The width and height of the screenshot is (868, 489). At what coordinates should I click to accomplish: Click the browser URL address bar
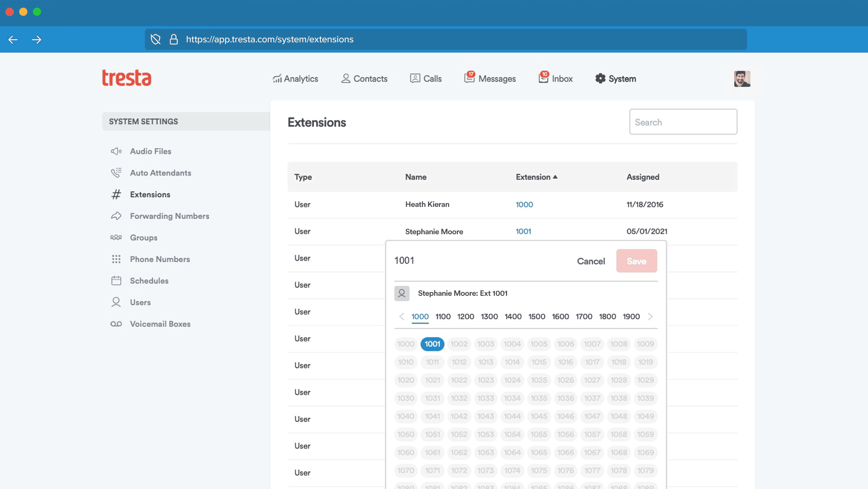coord(446,39)
